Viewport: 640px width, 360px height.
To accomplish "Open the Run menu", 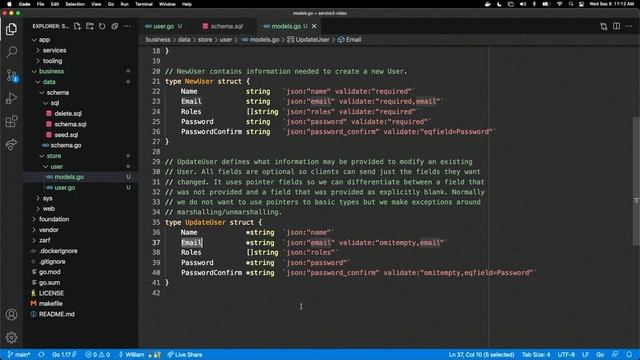I will point(124,4).
